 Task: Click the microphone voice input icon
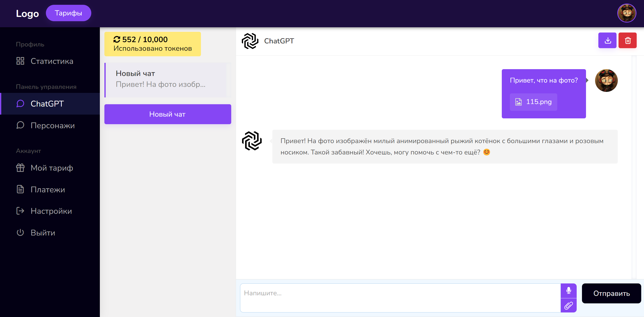(x=568, y=290)
